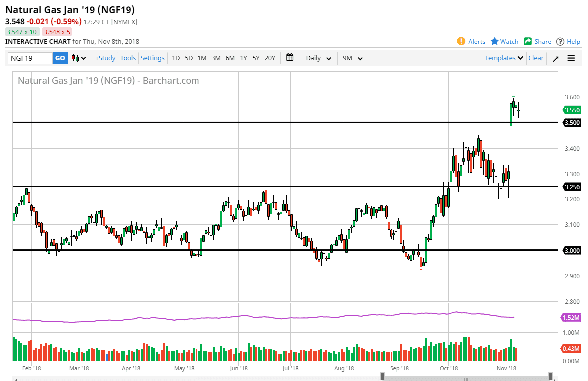The height and width of the screenshot is (381, 588).
Task: Select the 5Y time range
Action: pyautogui.click(x=256, y=58)
